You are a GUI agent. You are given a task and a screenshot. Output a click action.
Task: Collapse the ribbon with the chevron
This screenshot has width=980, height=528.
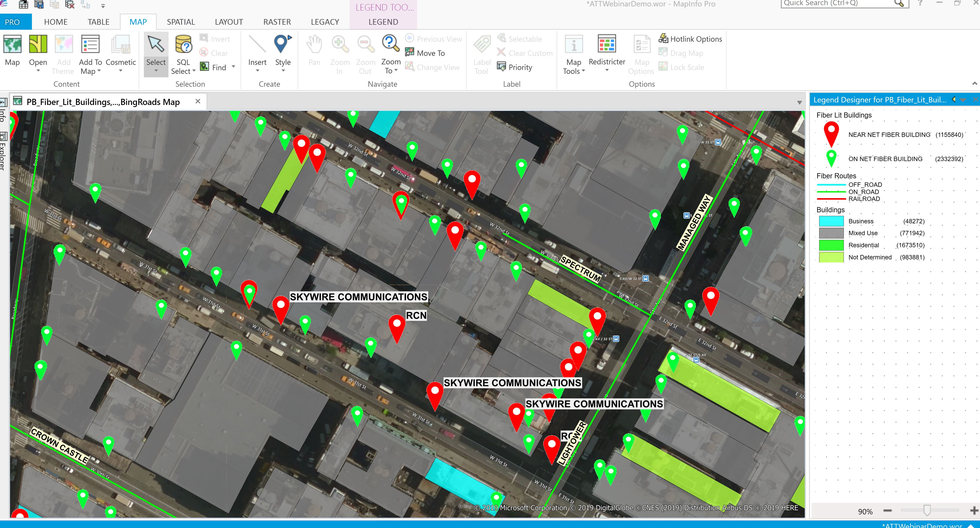[974, 83]
